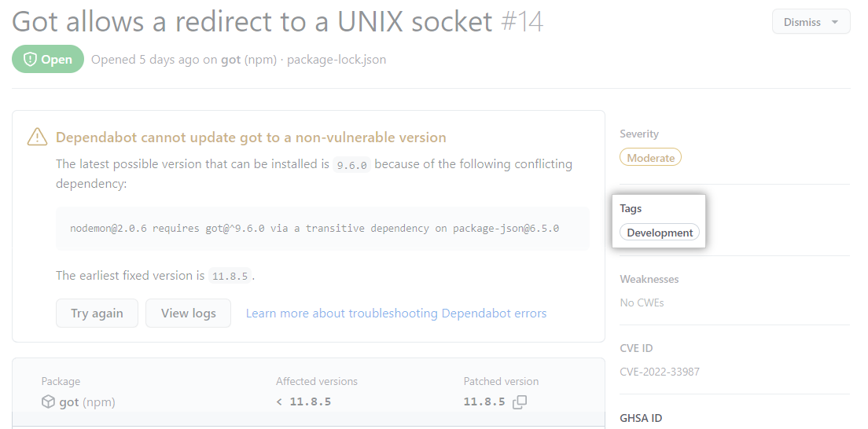The height and width of the screenshot is (429, 868).
Task: Copy patched version 11.8.5 via copy icon
Action: click(519, 401)
